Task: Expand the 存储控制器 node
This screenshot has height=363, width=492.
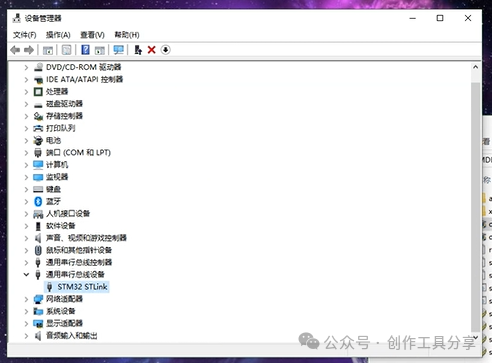Action: tap(26, 116)
